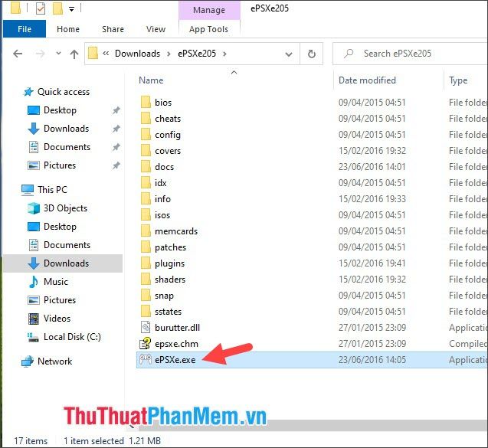Select Network in the navigation pane
Viewport: 488px width, 448px height.
pyautogui.click(x=55, y=361)
